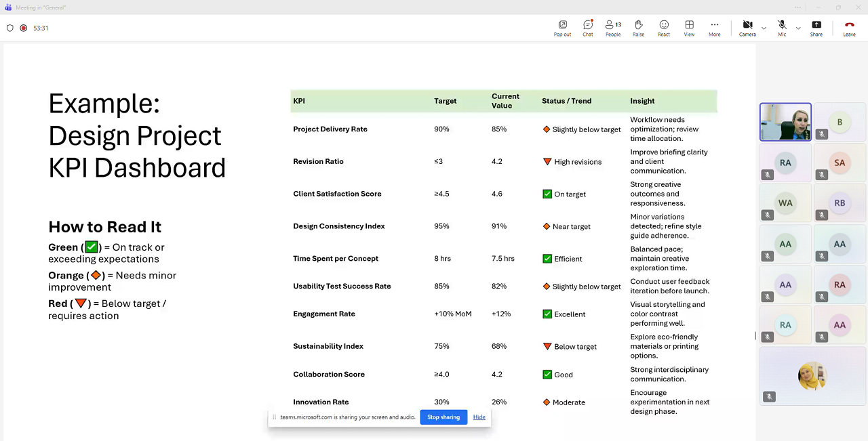Select participant tile SA
868x441 pixels.
(840, 163)
